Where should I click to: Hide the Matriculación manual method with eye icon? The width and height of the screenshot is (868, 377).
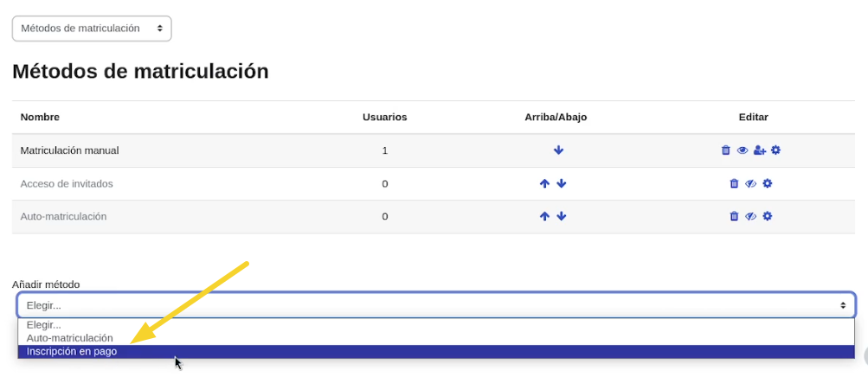click(743, 150)
